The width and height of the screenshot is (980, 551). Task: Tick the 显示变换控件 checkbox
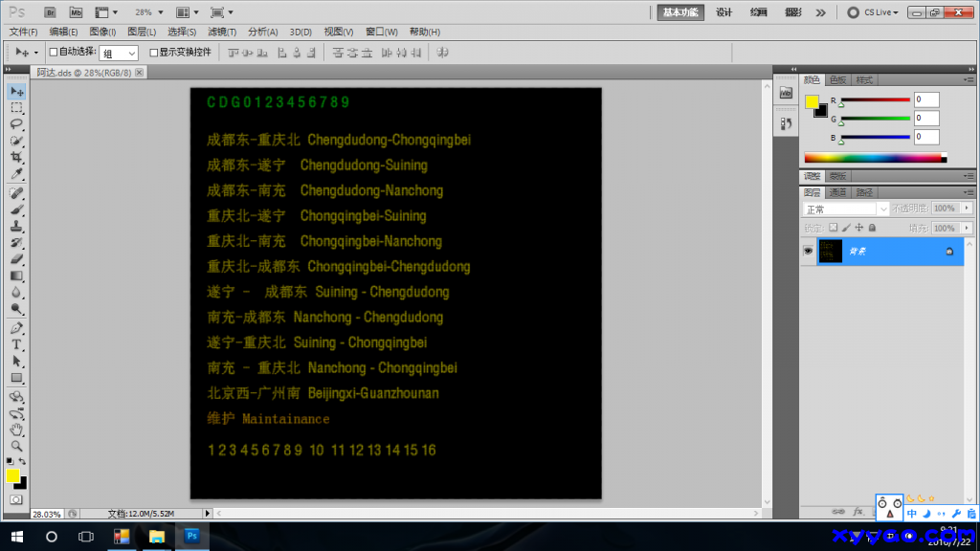[x=154, y=53]
